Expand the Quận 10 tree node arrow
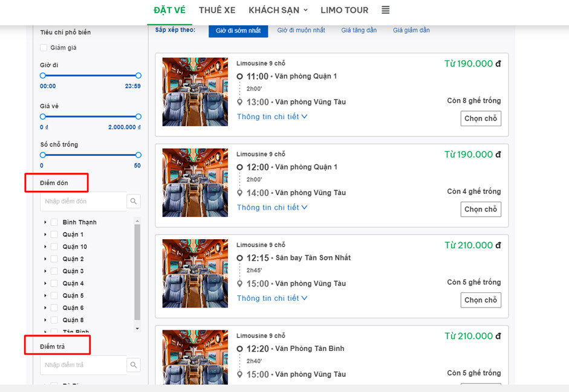Image resolution: width=569 pixels, height=392 pixels. [45, 246]
